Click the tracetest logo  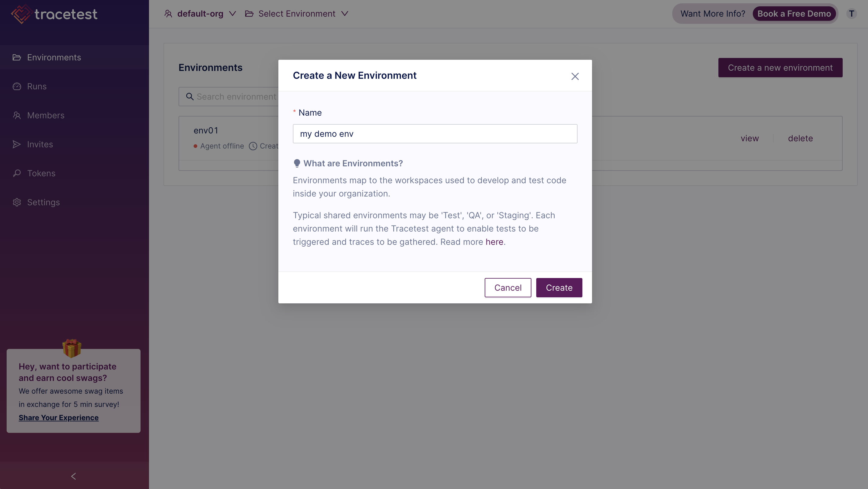[54, 14]
